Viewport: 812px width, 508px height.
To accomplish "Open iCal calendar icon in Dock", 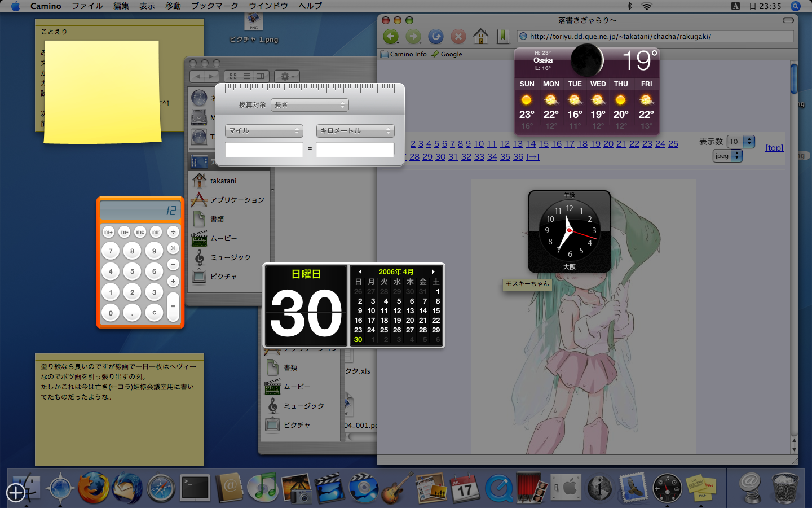I will pyautogui.click(x=465, y=488).
